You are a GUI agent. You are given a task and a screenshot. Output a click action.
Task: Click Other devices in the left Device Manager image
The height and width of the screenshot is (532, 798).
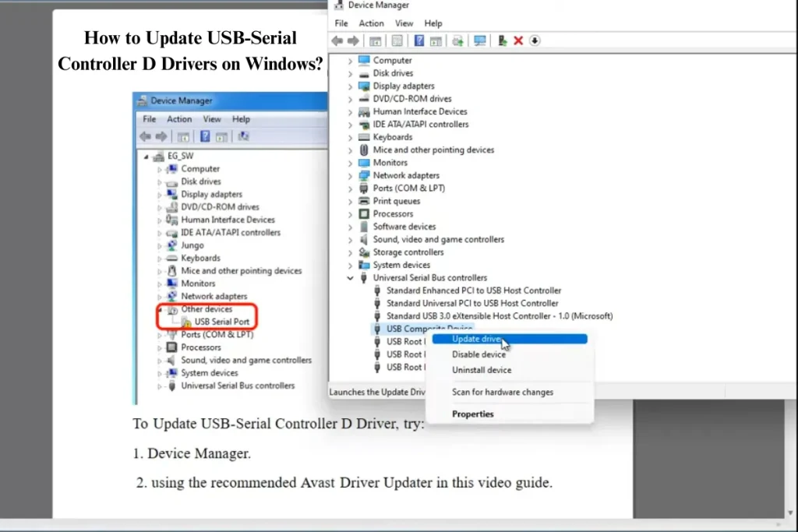click(x=206, y=309)
